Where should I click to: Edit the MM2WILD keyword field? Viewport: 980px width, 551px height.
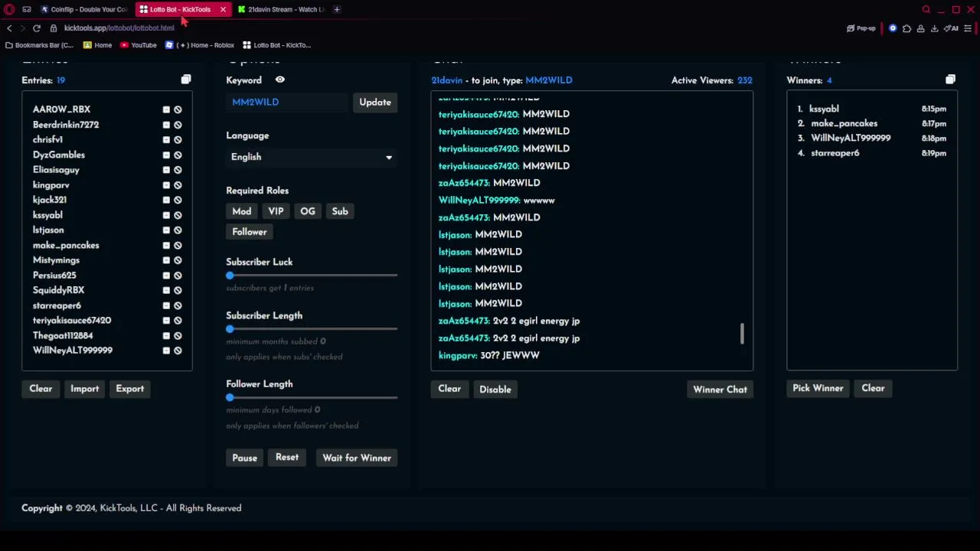(x=288, y=102)
